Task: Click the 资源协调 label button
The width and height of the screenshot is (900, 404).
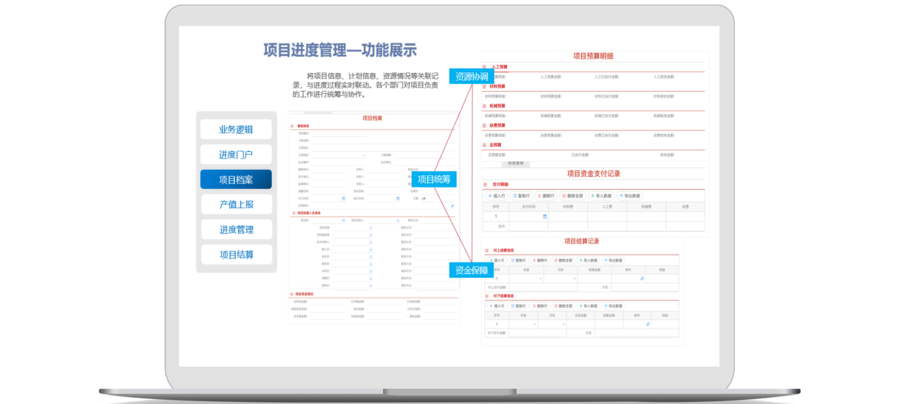Action: pyautogui.click(x=470, y=76)
